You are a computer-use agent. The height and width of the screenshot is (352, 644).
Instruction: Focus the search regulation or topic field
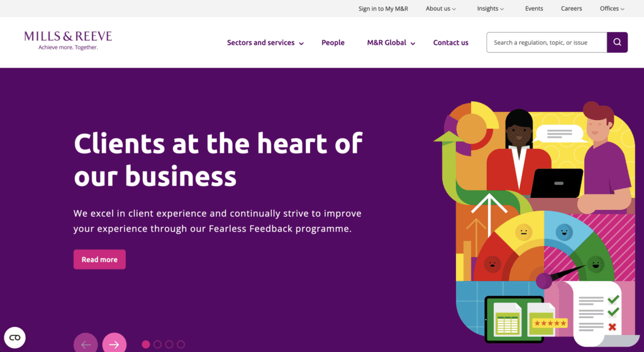546,43
